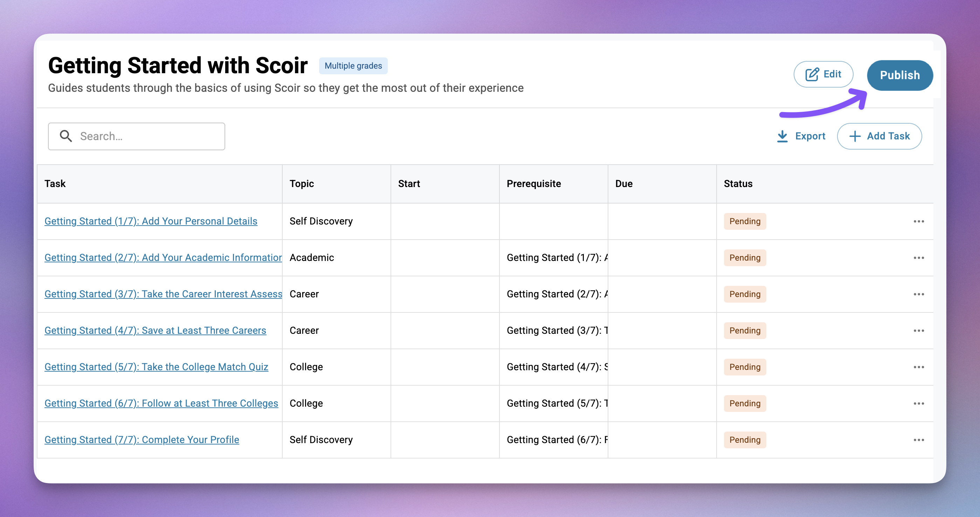Open more options for College Match Quiz row

point(918,367)
